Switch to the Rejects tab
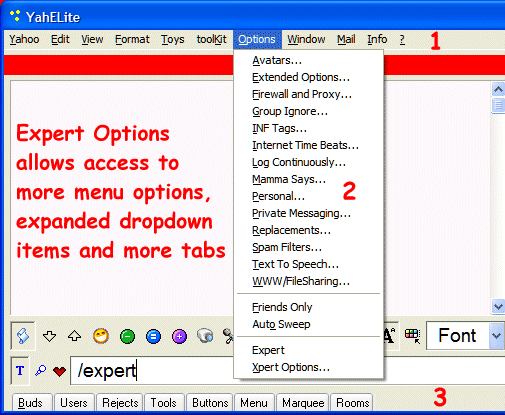 click(x=120, y=403)
